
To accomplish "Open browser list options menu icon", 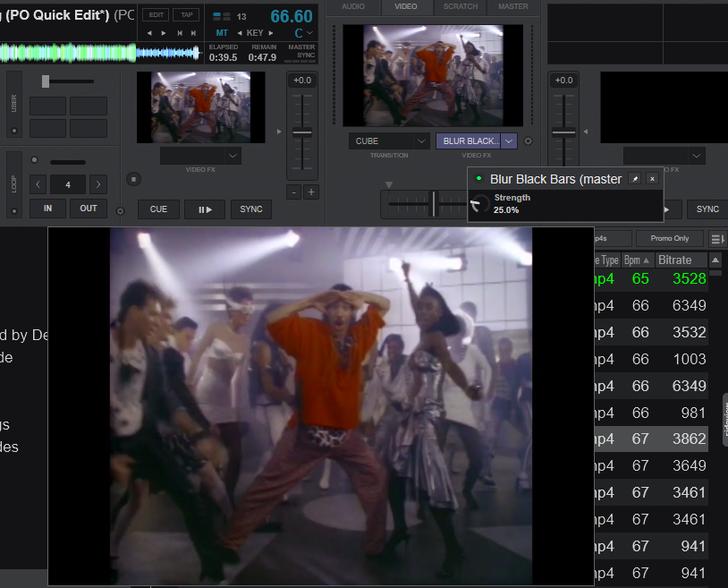I will pyautogui.click(x=717, y=239).
